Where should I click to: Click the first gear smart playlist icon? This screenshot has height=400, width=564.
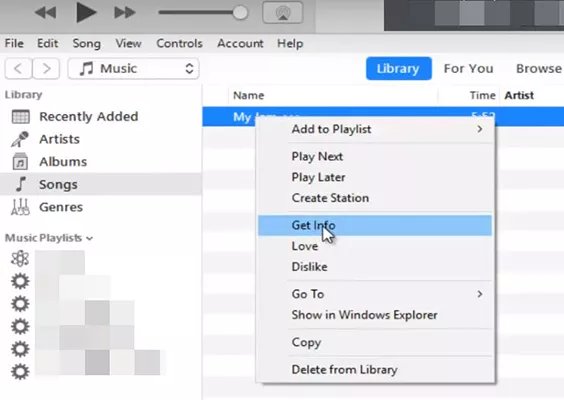point(20,281)
